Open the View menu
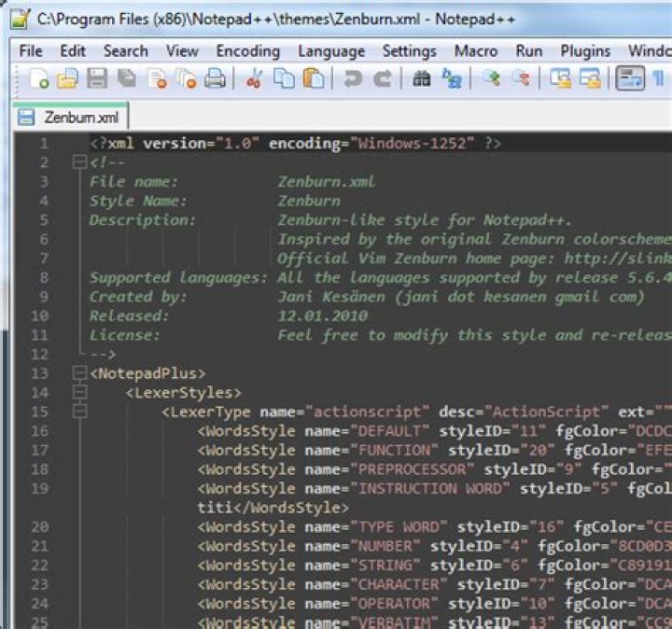 [x=182, y=51]
